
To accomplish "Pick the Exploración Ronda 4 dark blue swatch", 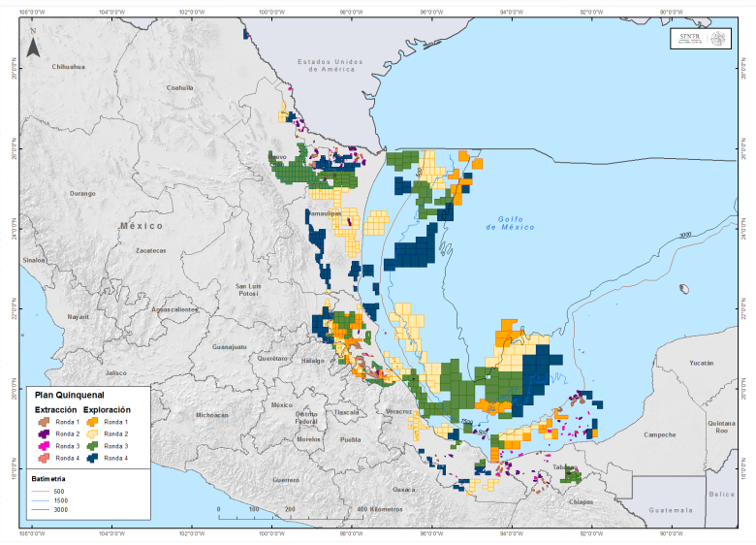I will 91,458.
